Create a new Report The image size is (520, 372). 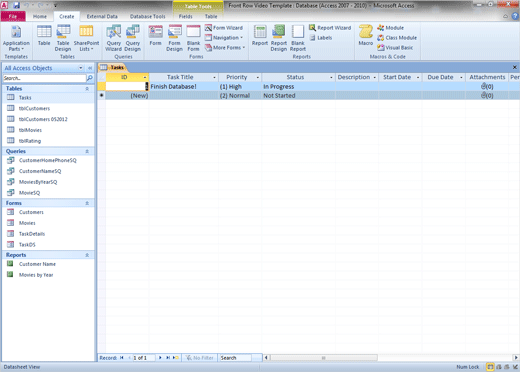[x=260, y=36]
